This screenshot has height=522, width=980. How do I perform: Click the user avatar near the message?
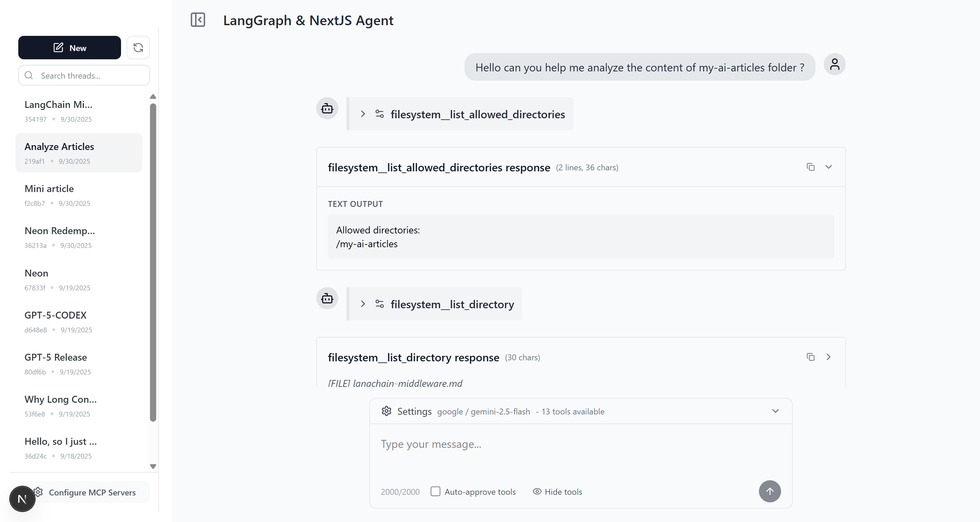point(835,64)
